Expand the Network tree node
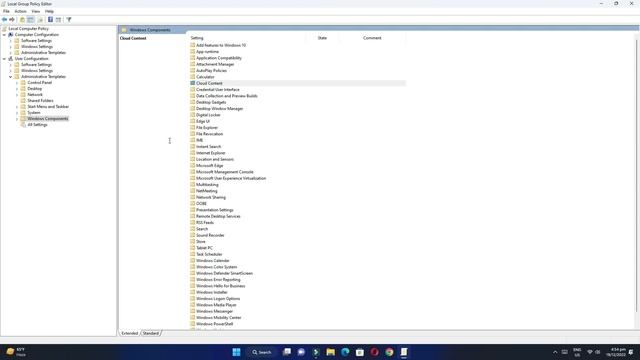The width and height of the screenshot is (640, 360). pyautogui.click(x=17, y=95)
